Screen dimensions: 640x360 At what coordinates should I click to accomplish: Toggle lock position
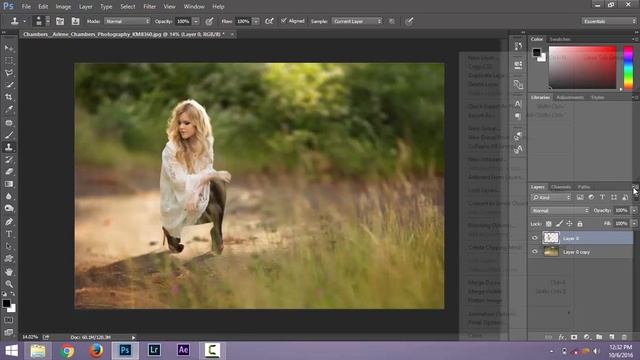[x=569, y=224]
